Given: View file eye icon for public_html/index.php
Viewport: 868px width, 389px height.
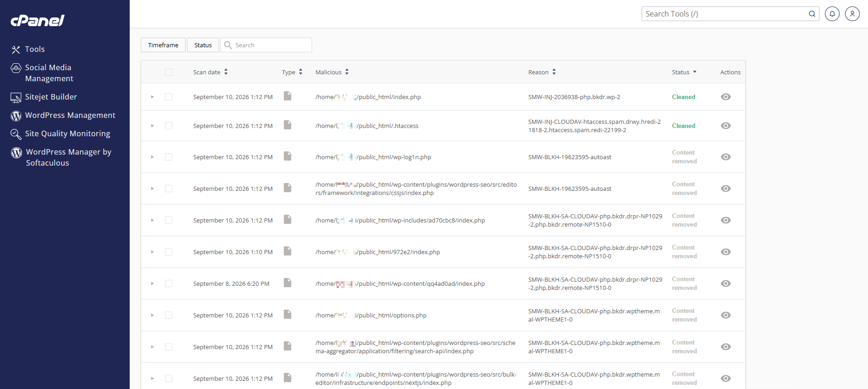Looking at the screenshot, I should (x=725, y=97).
